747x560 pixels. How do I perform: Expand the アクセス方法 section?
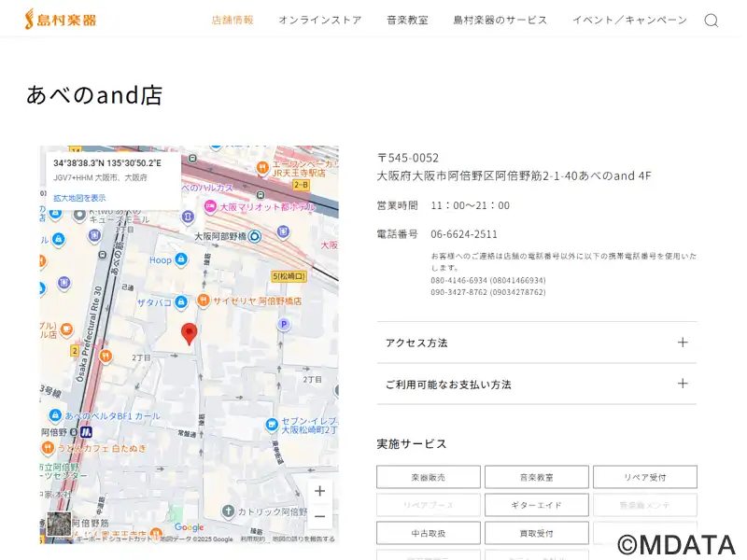[536, 343]
